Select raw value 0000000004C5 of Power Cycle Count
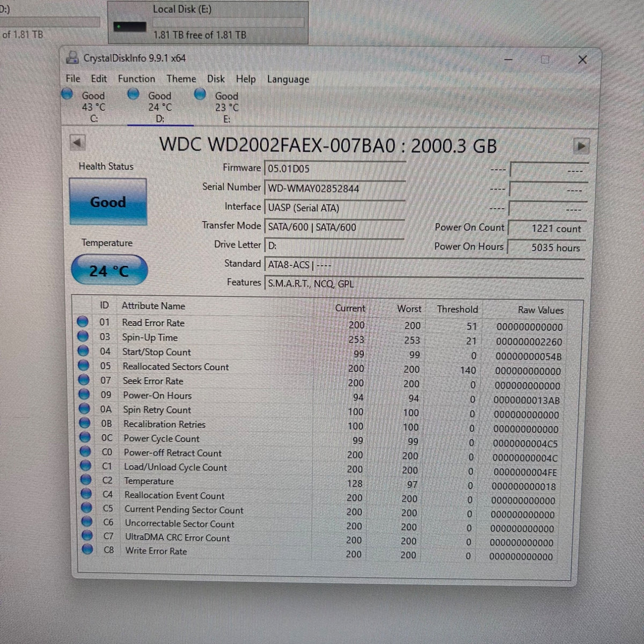 pyautogui.click(x=525, y=444)
